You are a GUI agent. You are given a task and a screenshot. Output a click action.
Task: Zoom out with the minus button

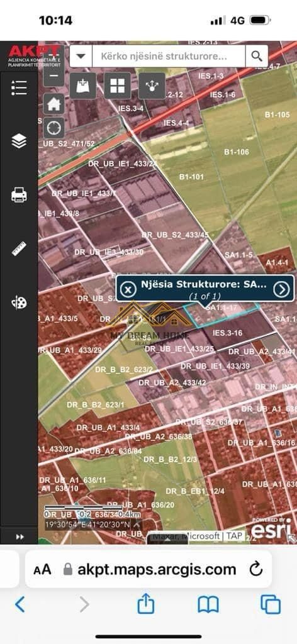tap(54, 75)
